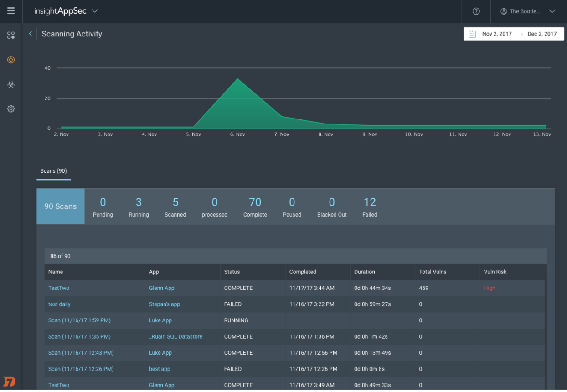
Task: Click the chart peak at 6. Nov
Action: coord(237,79)
